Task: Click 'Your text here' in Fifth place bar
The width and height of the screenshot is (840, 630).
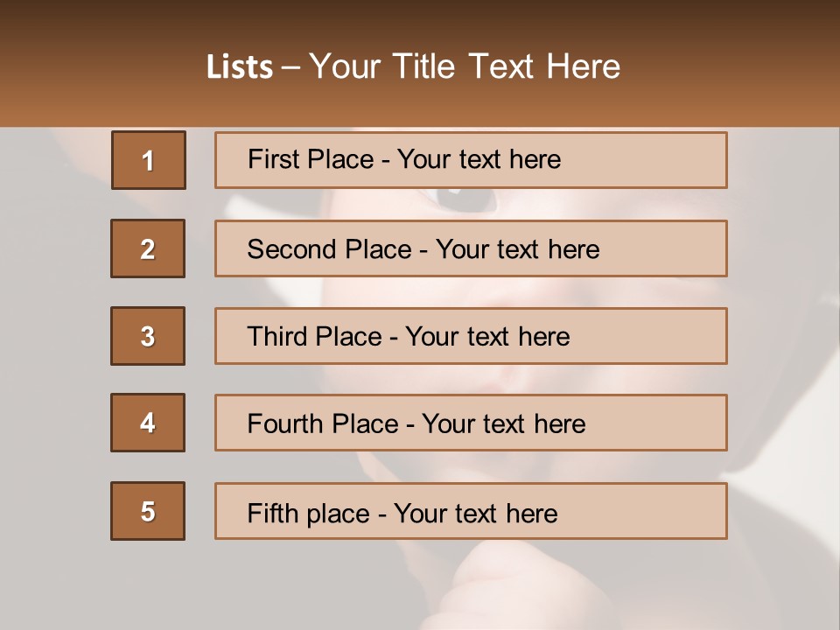Action: pos(475,513)
